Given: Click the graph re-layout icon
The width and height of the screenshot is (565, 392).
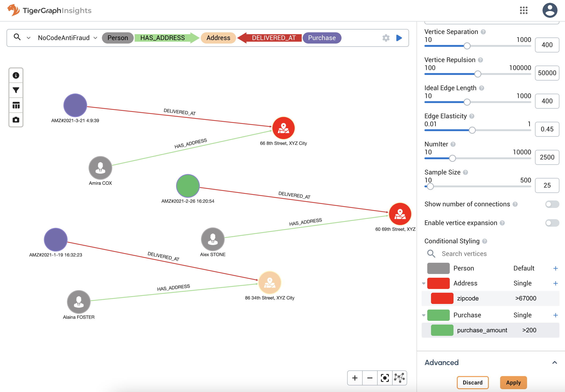Looking at the screenshot, I should pos(399,378).
